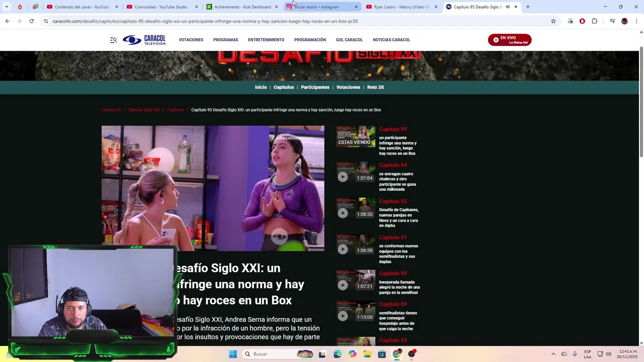Open OBS Studio from the taskbar
644x362 pixels.
[412, 354]
